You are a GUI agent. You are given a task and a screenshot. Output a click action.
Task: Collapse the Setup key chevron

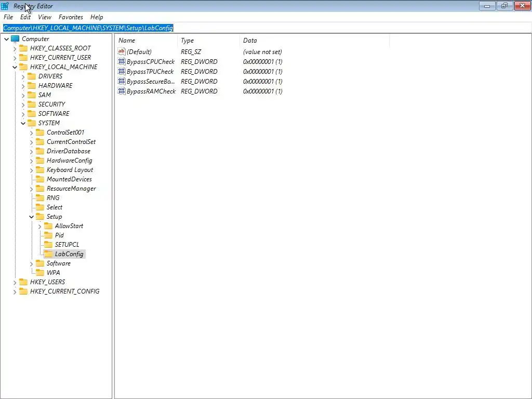pos(31,217)
